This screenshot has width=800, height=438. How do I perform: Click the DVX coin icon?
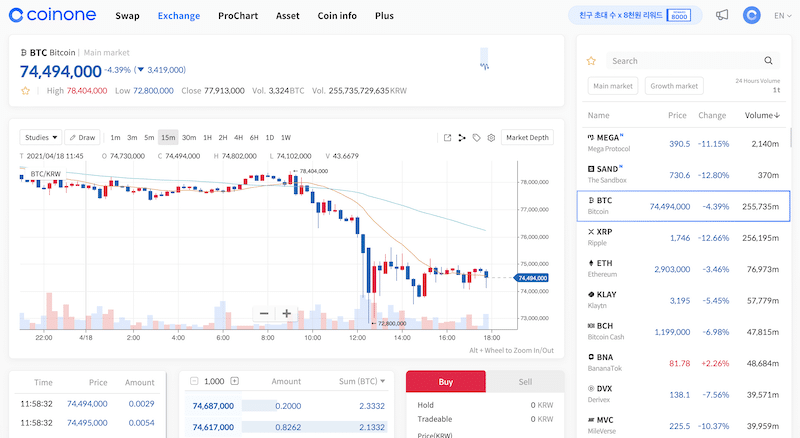coord(591,388)
